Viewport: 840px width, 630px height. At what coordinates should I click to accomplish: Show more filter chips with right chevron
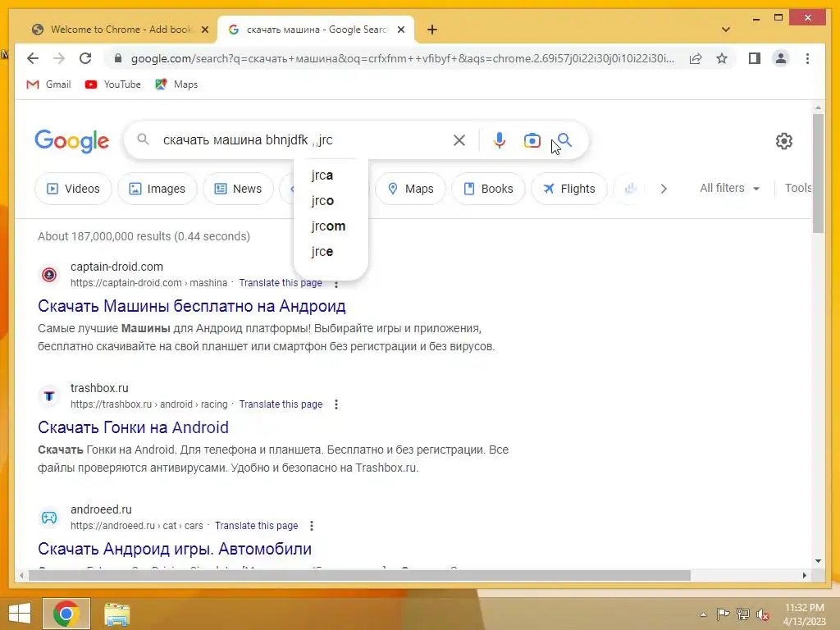[663, 189]
